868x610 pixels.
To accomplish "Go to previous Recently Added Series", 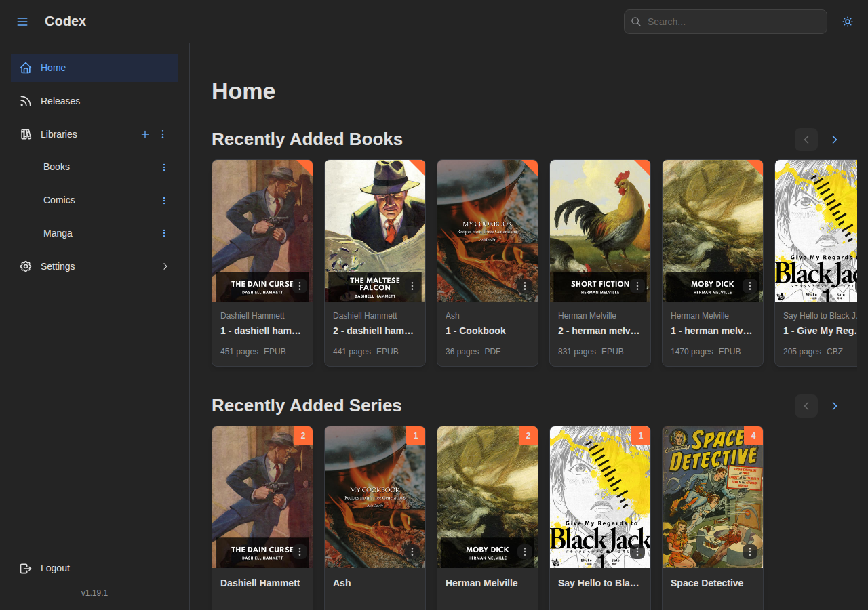I will [806, 406].
